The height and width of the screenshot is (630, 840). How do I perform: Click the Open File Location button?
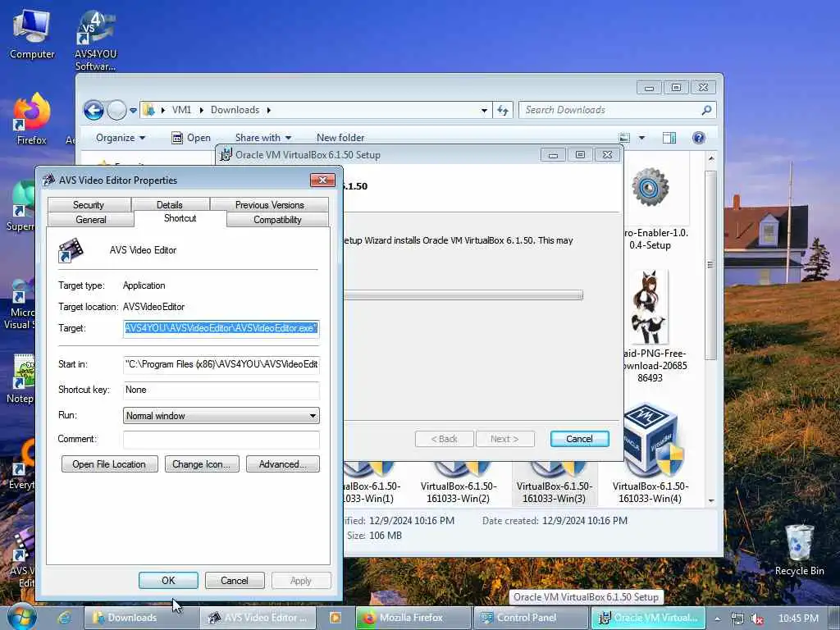(x=109, y=464)
